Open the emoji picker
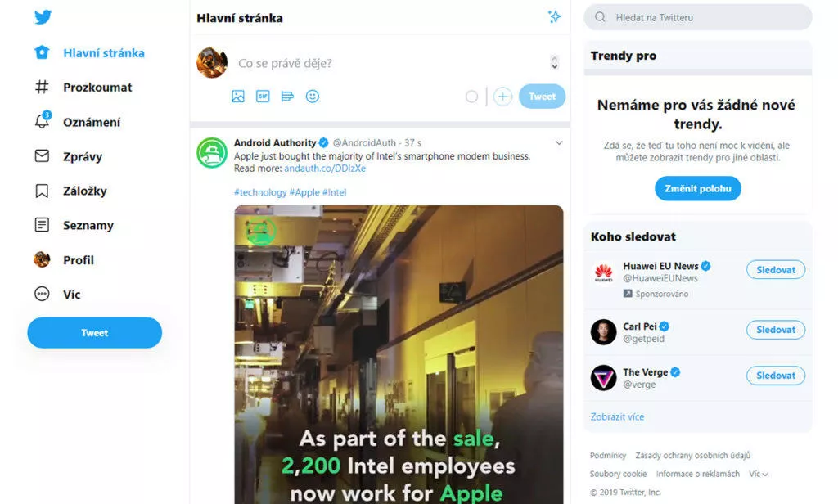This screenshot has width=838, height=504. [312, 97]
